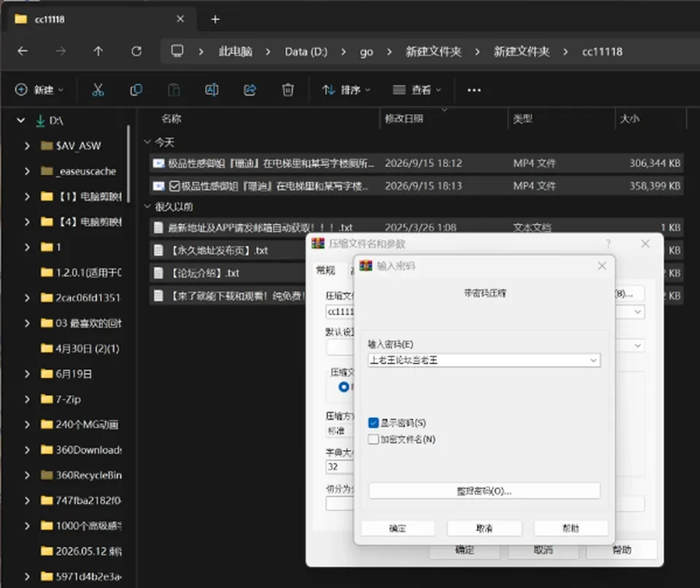
Task: Open the three-dot more options menu
Action: tap(474, 90)
